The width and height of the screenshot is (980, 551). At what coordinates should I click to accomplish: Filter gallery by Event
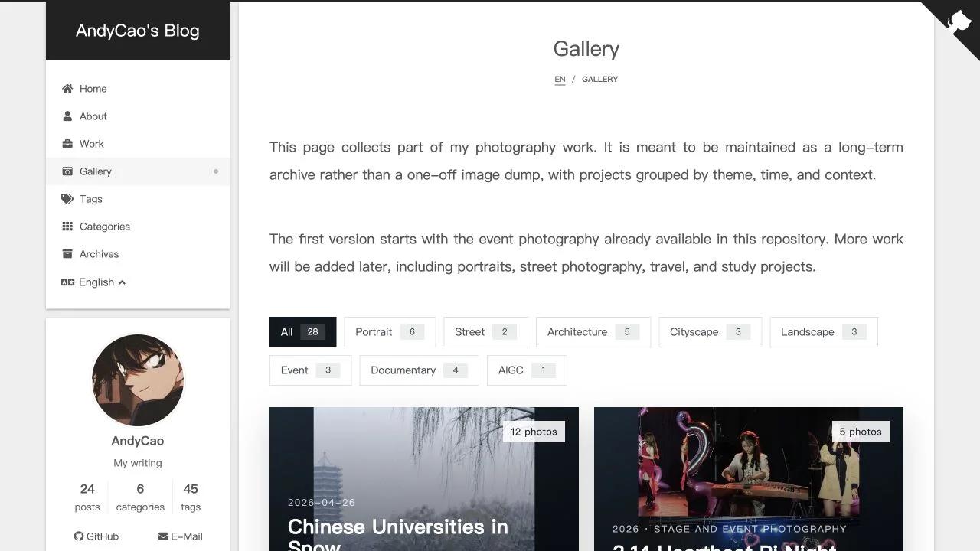point(310,370)
